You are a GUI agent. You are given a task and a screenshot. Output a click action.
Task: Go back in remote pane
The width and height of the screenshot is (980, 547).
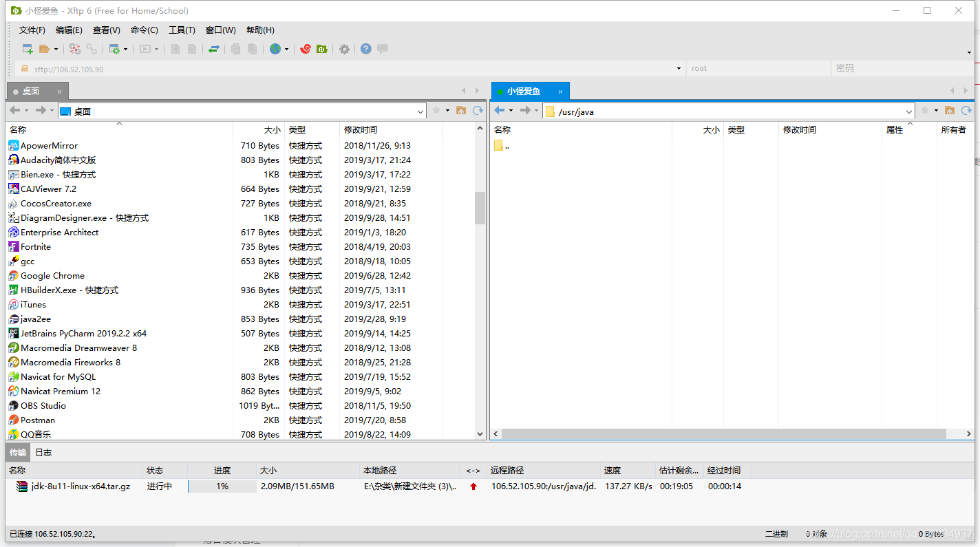pos(500,110)
